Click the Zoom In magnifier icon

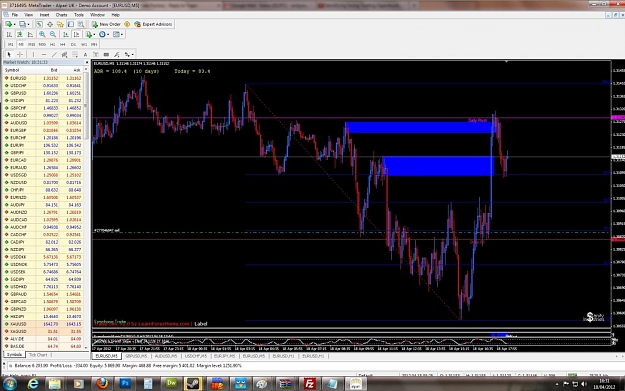[x=42, y=34]
